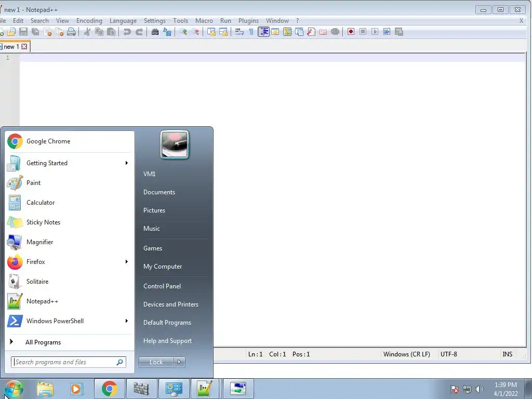Click the Synchronize Vertical Scrolling icon
The image size is (532, 399).
[x=211, y=32]
